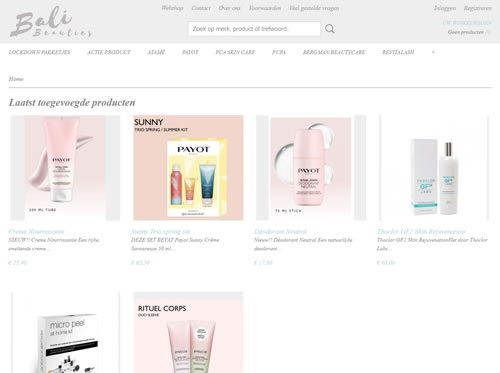Open PCA Skin Care category

coord(235,52)
